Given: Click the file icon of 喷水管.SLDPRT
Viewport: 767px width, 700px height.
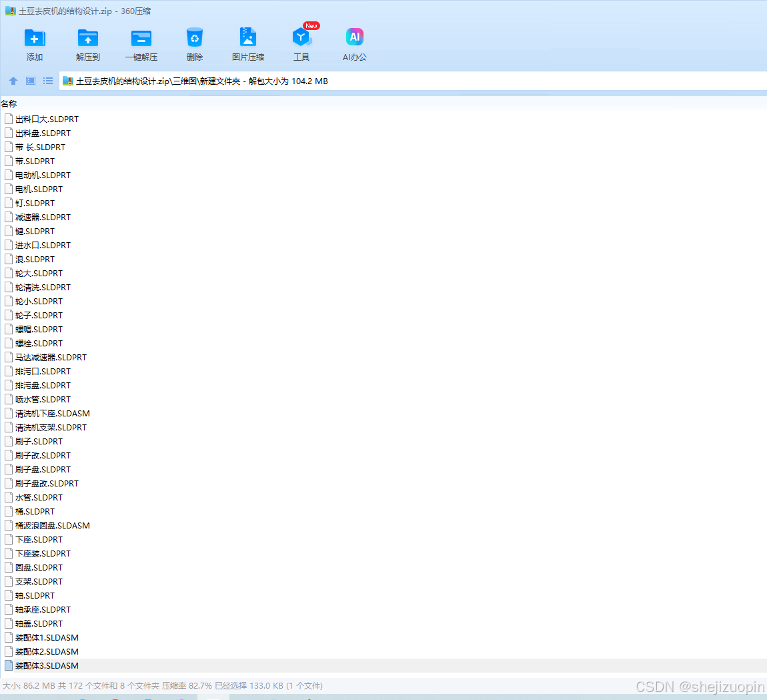Looking at the screenshot, I should [x=8, y=400].
